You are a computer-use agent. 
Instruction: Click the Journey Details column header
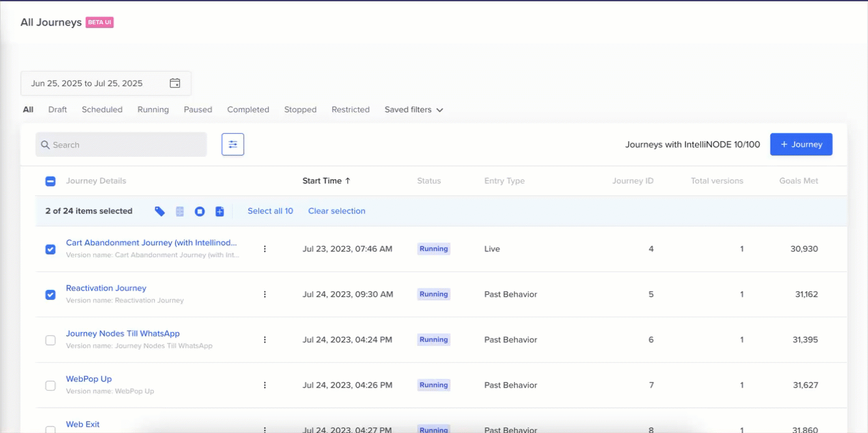pyautogui.click(x=96, y=181)
